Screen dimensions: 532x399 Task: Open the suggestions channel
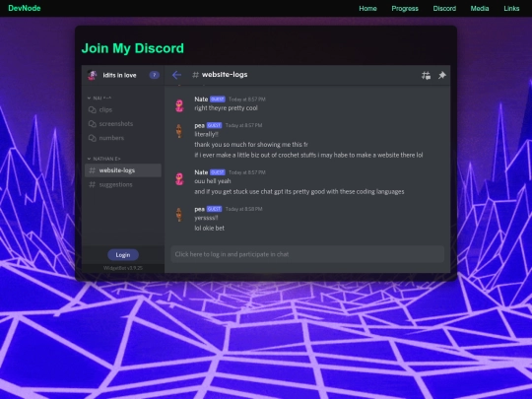pos(123,184)
